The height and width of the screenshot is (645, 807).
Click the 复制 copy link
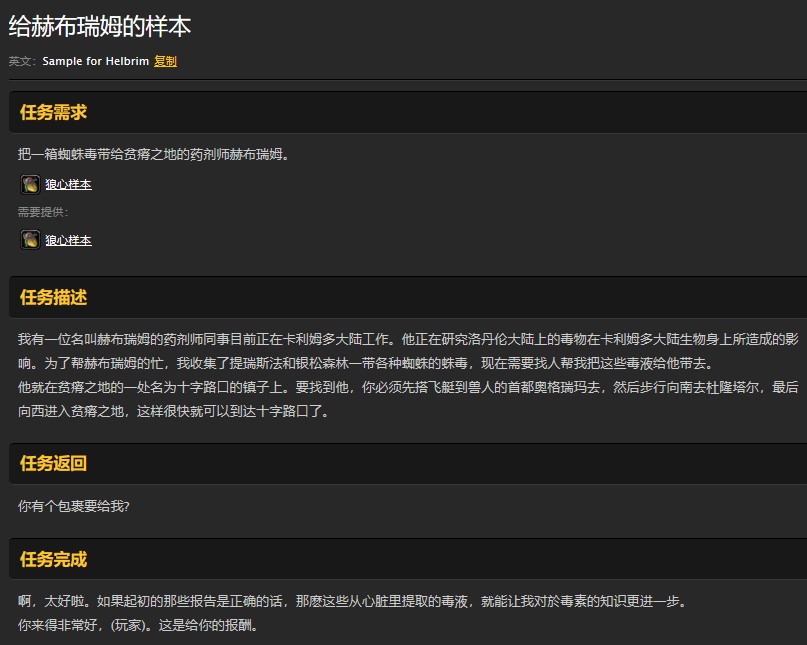165,61
